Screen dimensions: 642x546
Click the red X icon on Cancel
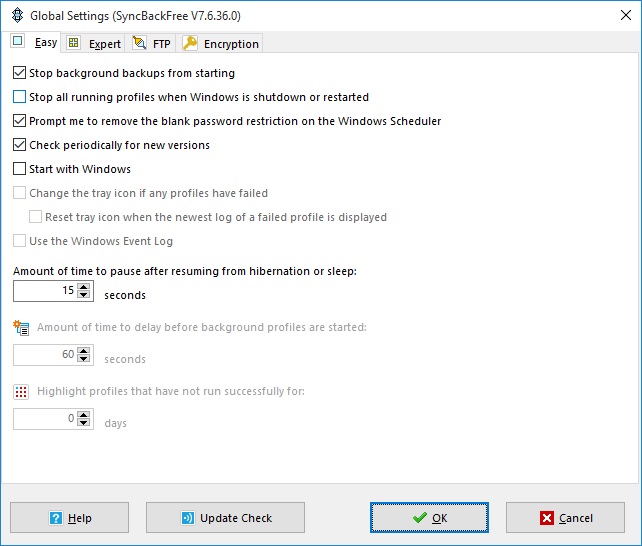point(547,518)
